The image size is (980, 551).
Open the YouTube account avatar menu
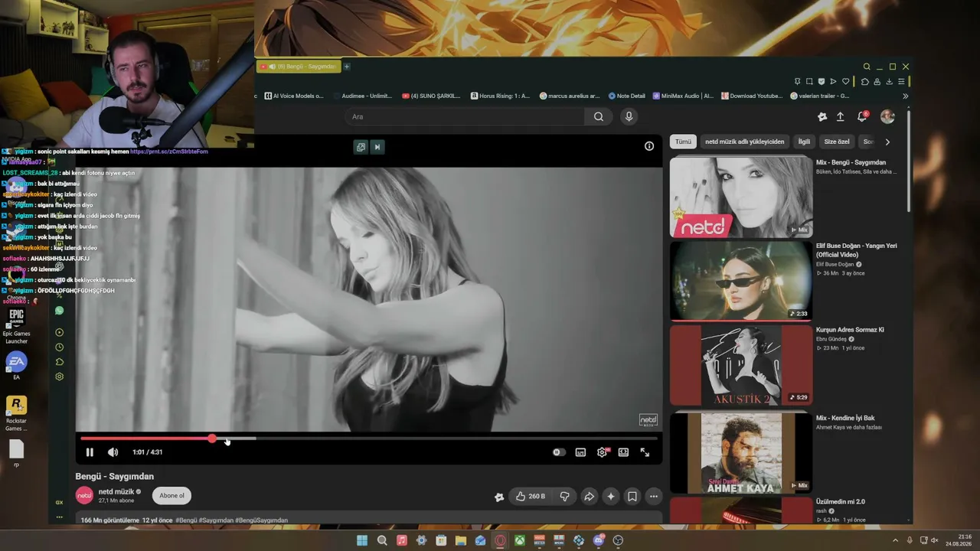coord(887,116)
